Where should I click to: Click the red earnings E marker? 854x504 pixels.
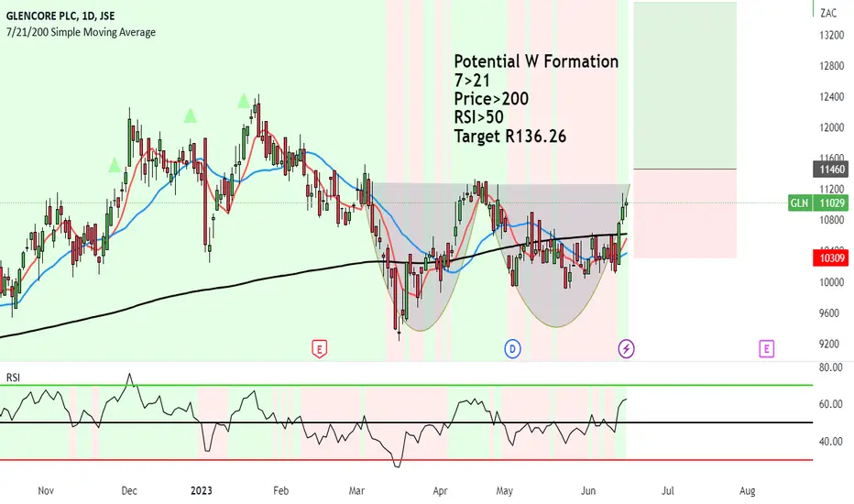[x=319, y=349]
